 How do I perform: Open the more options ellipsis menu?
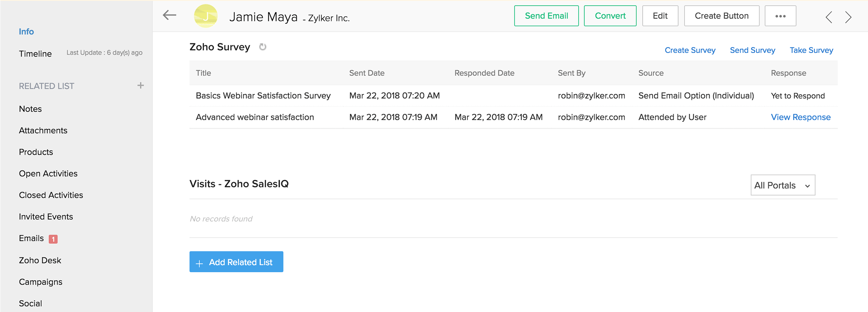[780, 16]
